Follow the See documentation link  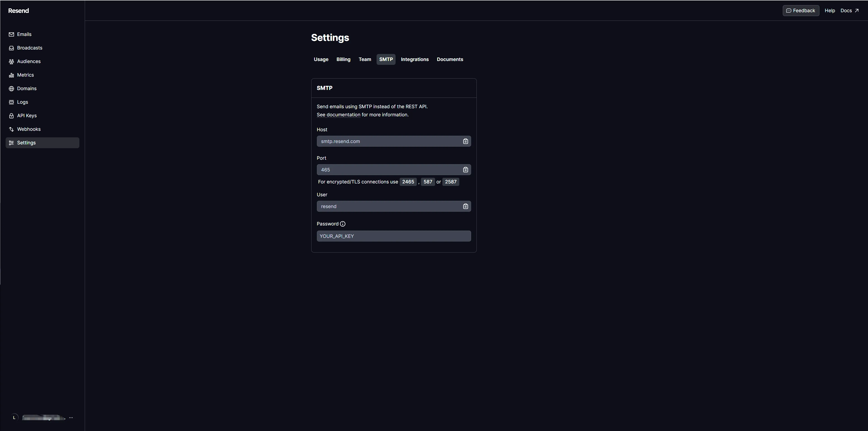tap(338, 115)
